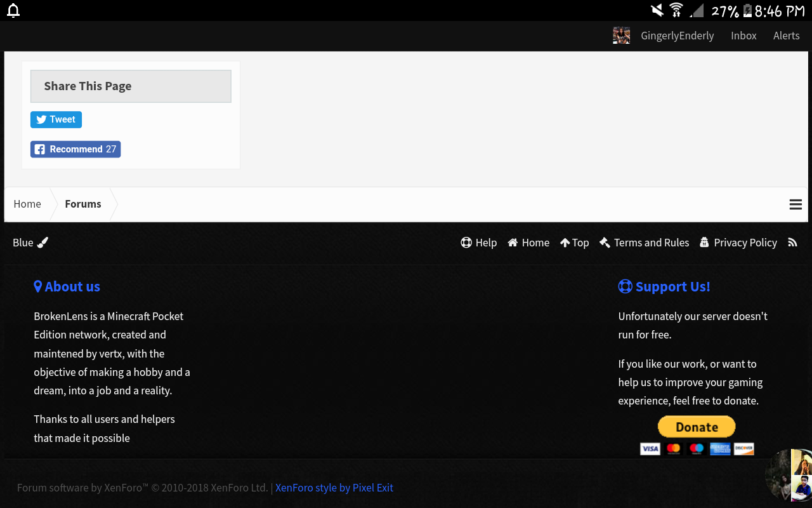Open the Privacy Policy link
The width and height of the screenshot is (812, 508).
pyautogui.click(x=745, y=243)
